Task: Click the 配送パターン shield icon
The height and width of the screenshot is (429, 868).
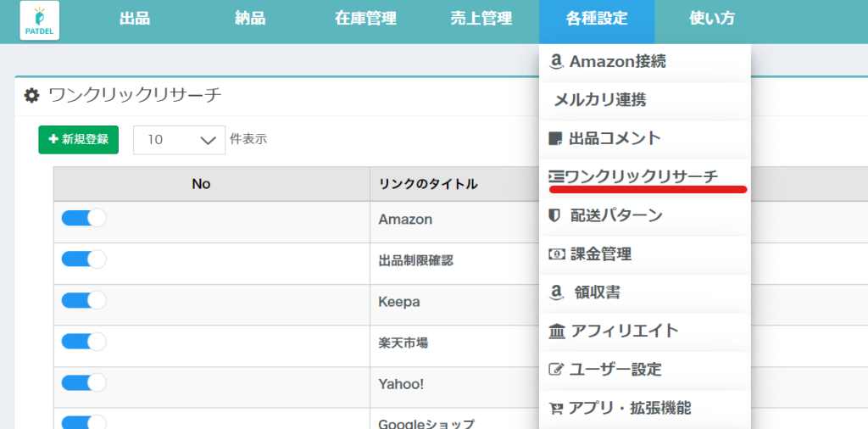Action: (x=556, y=216)
